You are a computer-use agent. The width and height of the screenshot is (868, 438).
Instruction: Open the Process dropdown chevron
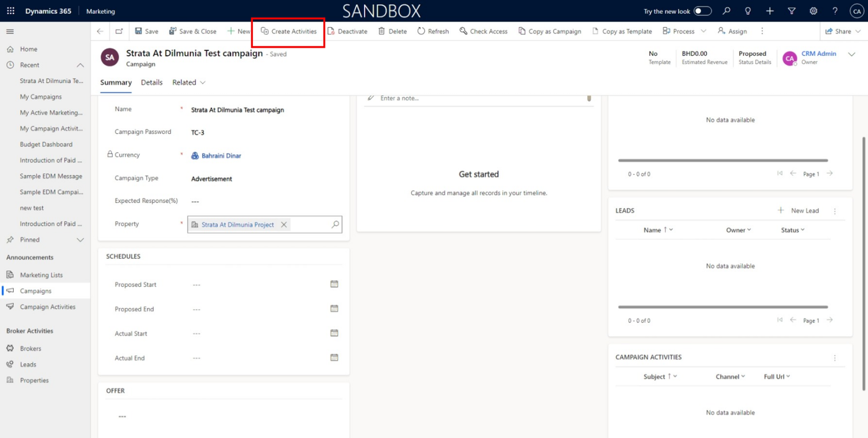point(703,31)
